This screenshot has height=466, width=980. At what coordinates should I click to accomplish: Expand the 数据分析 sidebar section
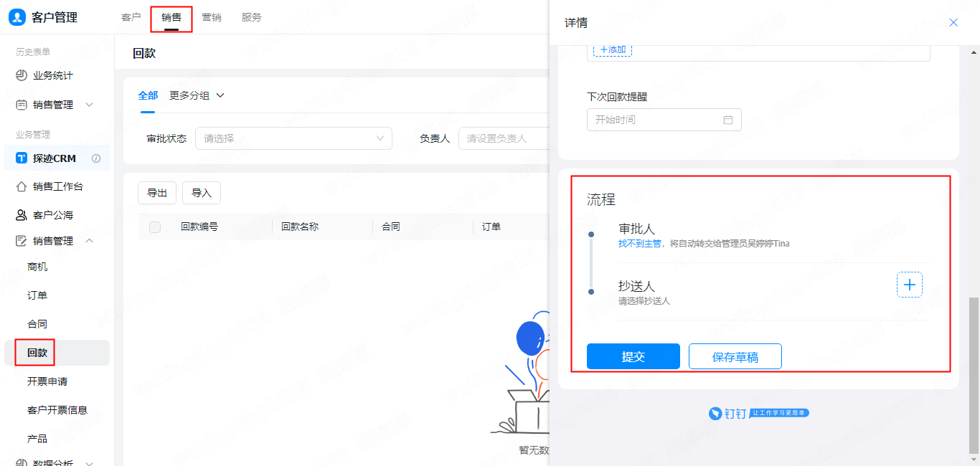point(90,463)
